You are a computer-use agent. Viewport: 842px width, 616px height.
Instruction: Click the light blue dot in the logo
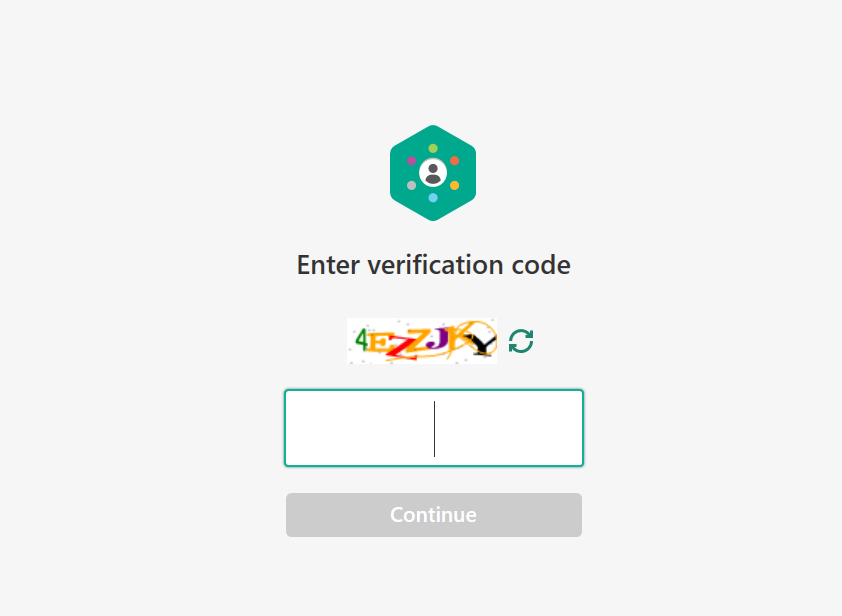433,198
